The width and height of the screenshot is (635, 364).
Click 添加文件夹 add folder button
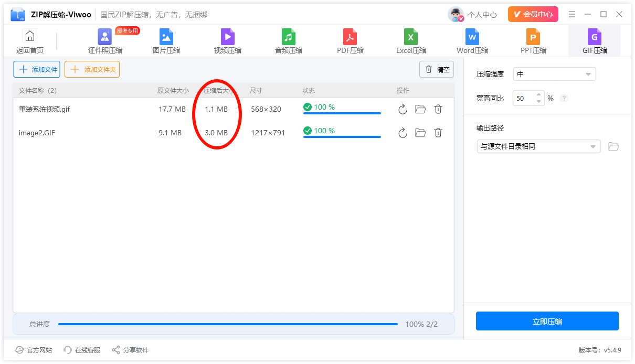(92, 69)
